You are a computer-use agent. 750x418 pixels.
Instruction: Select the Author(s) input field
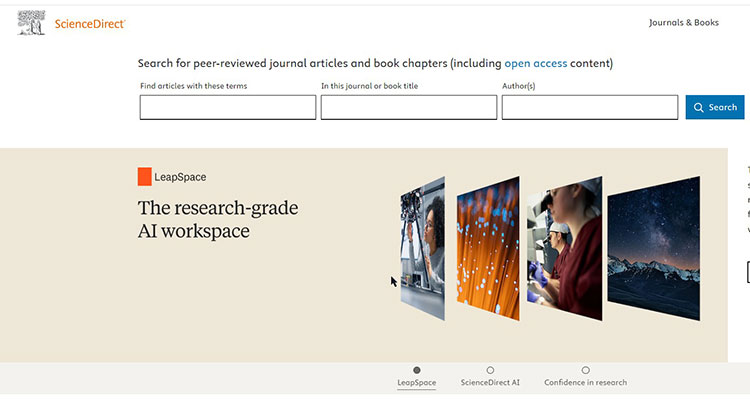590,108
